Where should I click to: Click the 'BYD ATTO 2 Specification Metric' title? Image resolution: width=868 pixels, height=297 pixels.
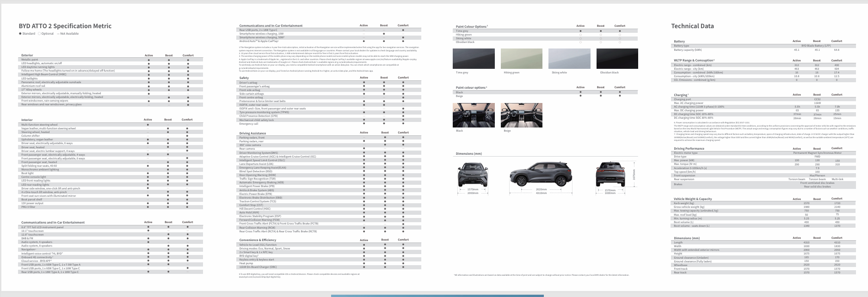tap(65, 26)
